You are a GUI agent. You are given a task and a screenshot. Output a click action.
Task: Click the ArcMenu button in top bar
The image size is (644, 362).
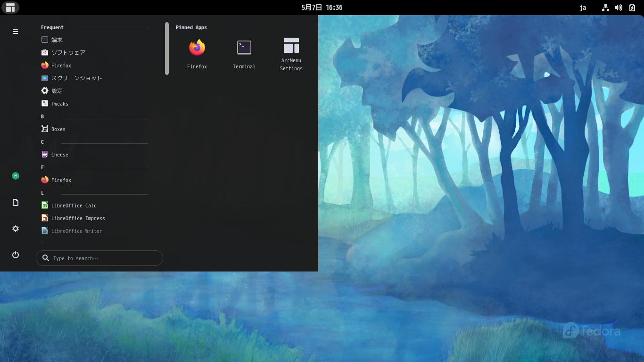coord(10,8)
